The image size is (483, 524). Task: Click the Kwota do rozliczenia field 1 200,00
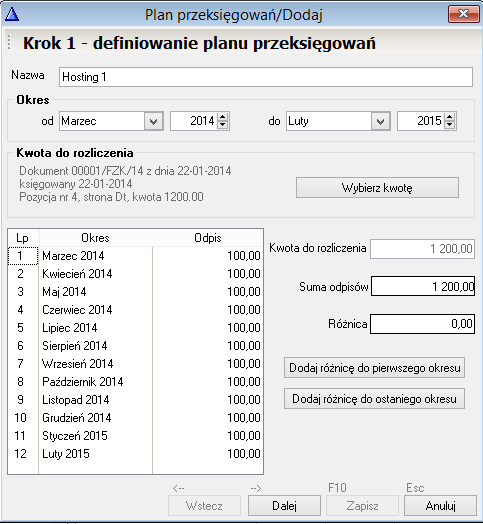pyautogui.click(x=422, y=249)
